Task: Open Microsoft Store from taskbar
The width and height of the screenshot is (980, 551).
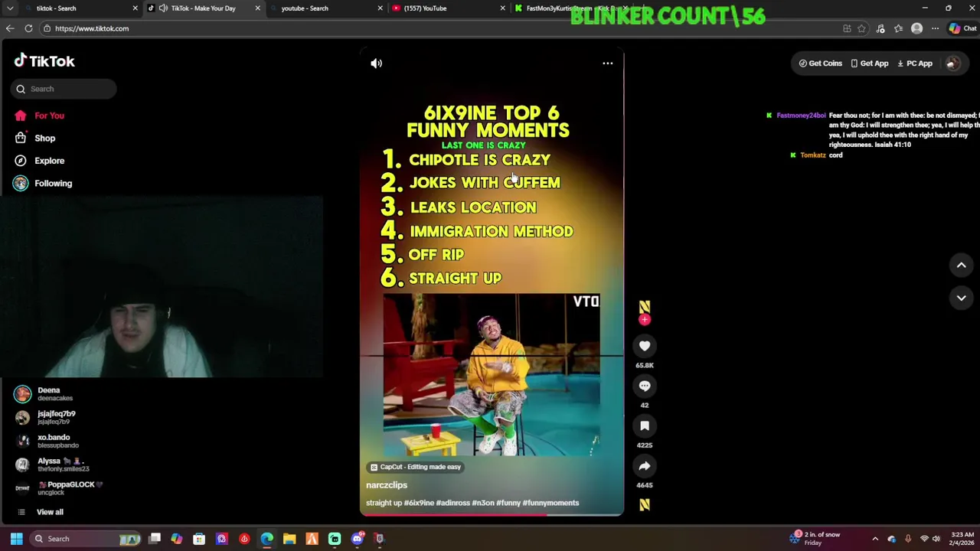Action: (x=199, y=539)
